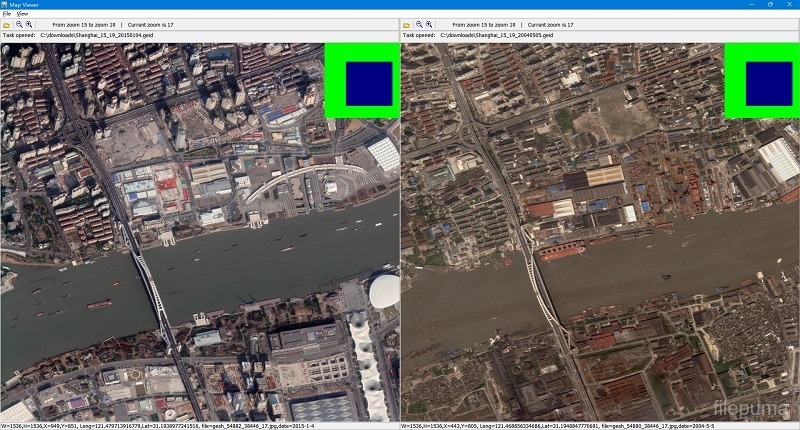Screen dimensions: 800x430
Task: Open a task file in right pane
Action: (406, 24)
